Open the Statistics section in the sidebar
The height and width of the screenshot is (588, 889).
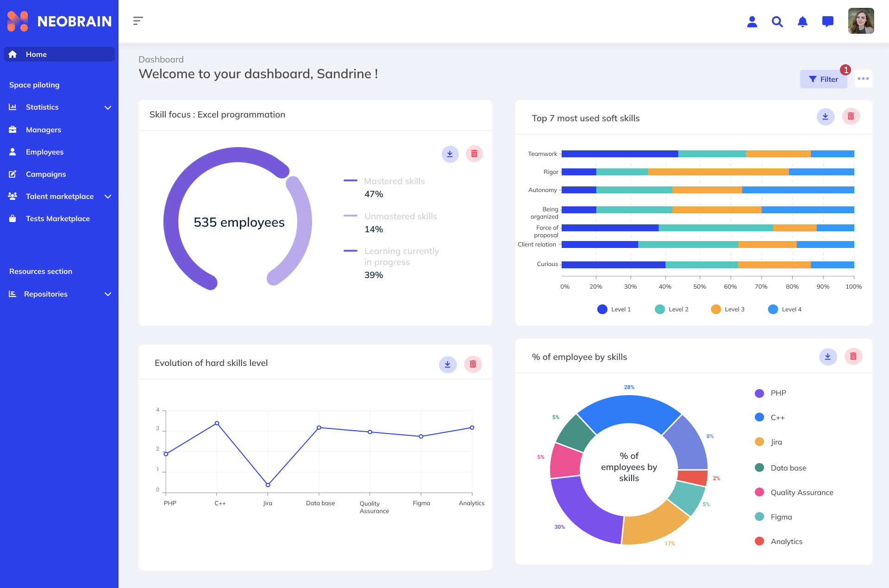(43, 107)
